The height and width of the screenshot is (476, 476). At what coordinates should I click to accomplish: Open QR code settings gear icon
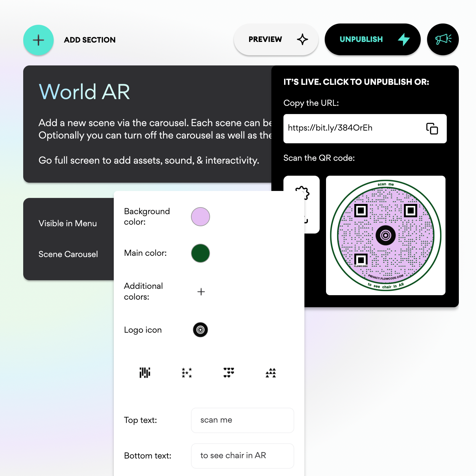coord(302,193)
